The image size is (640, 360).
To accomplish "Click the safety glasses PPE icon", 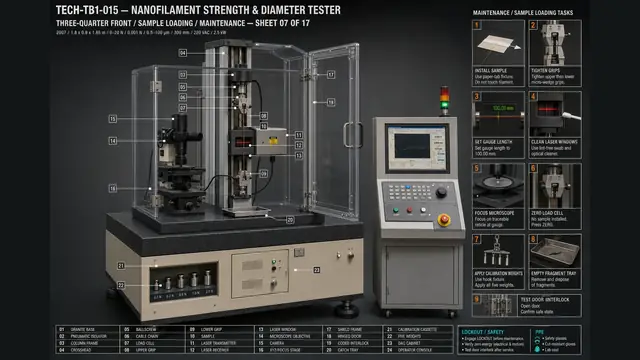I will coord(537,338).
